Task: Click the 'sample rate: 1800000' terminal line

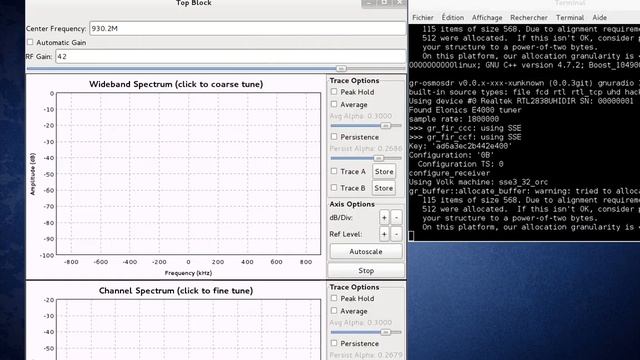Action: pyautogui.click(x=454, y=119)
